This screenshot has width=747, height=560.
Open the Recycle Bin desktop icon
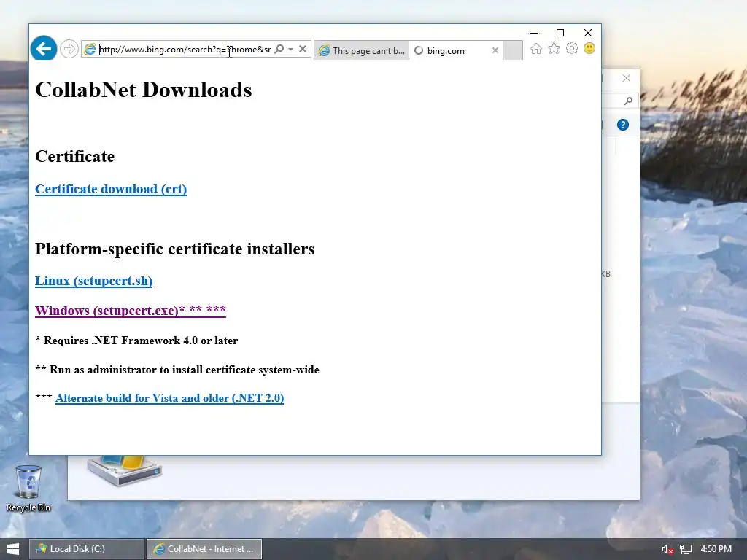tap(28, 488)
